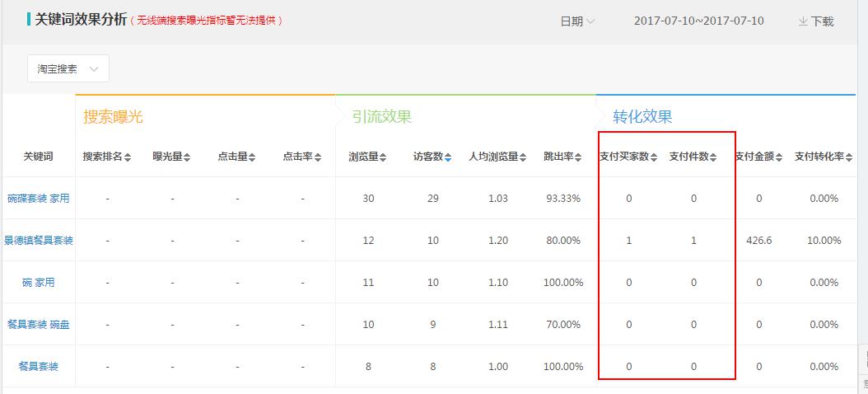Sort by 浏览量 sort icon
The height and width of the screenshot is (394, 868).
pos(383,157)
